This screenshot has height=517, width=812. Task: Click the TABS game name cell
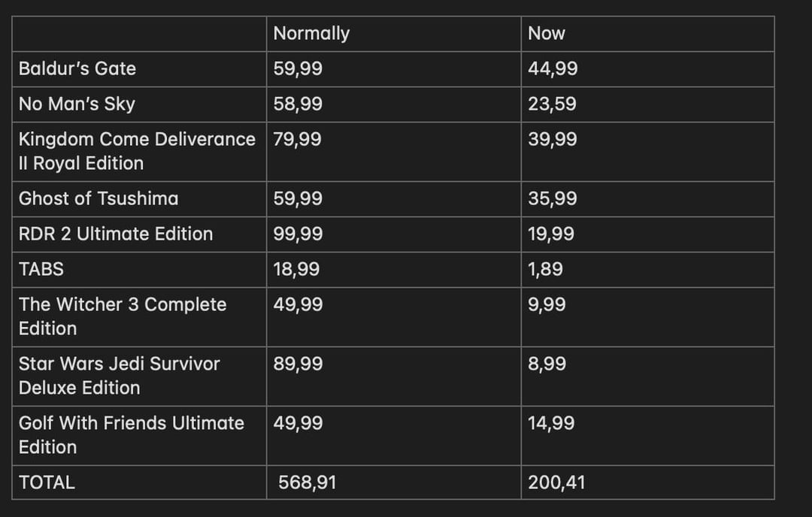point(41,270)
